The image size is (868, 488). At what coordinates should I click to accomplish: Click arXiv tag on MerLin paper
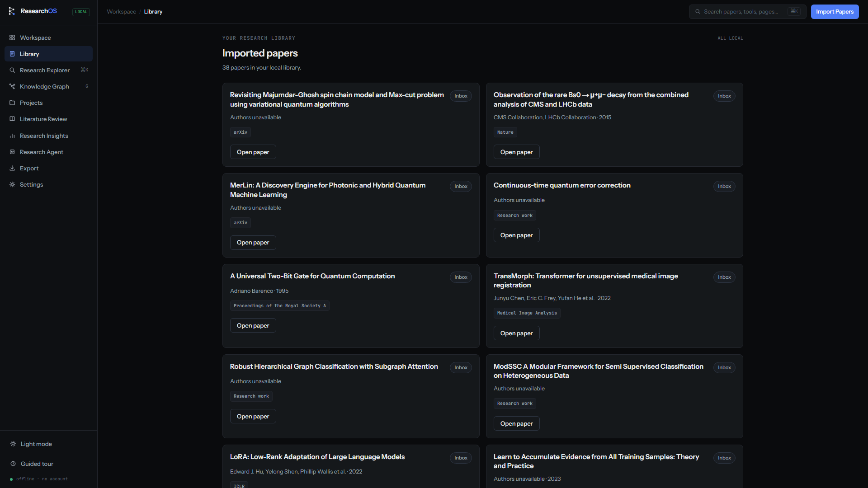(x=240, y=223)
